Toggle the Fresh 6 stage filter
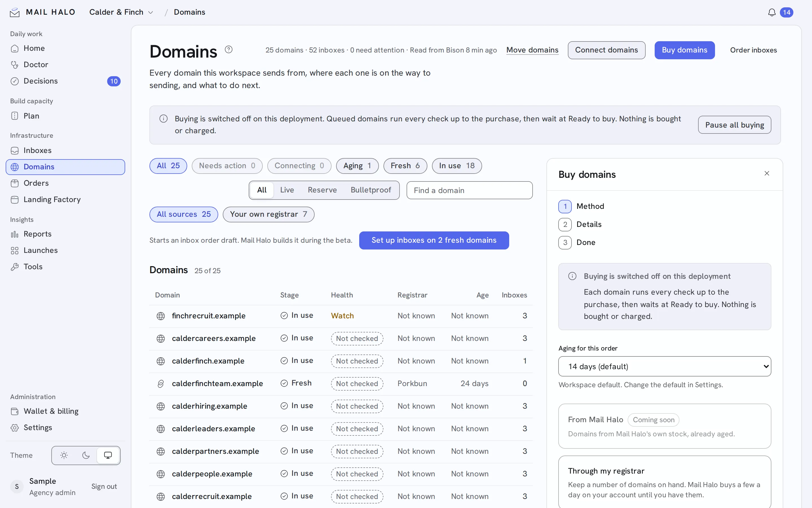This screenshot has height=508, width=812. pos(405,166)
